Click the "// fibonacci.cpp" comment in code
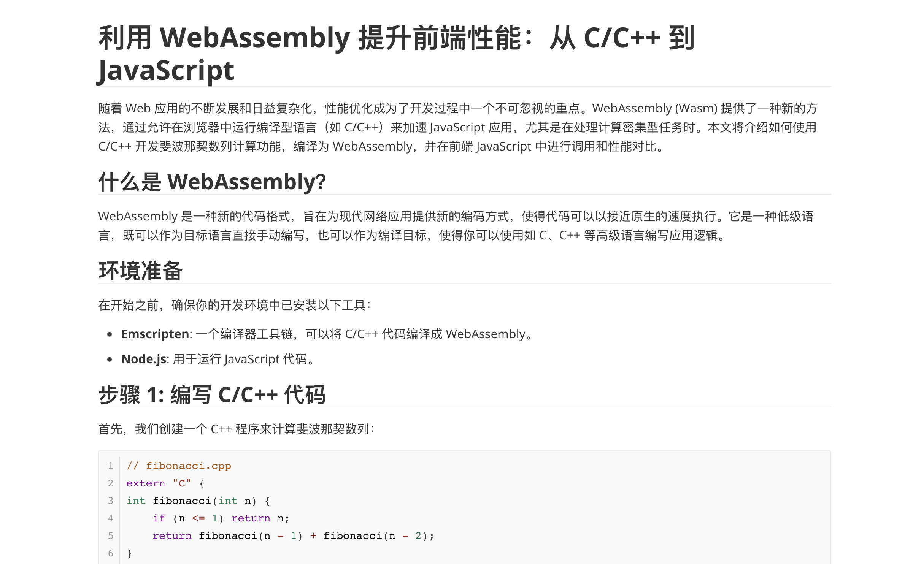The height and width of the screenshot is (564, 924). tap(179, 466)
